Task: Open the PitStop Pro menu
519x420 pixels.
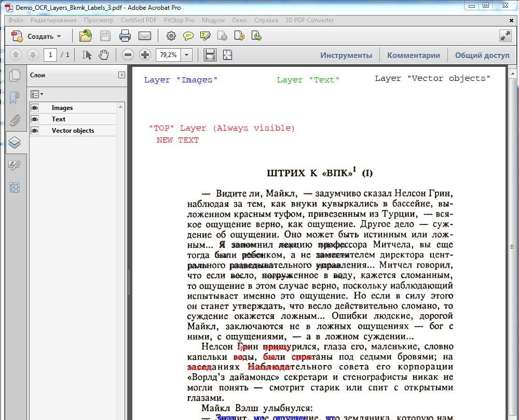Action: point(179,20)
